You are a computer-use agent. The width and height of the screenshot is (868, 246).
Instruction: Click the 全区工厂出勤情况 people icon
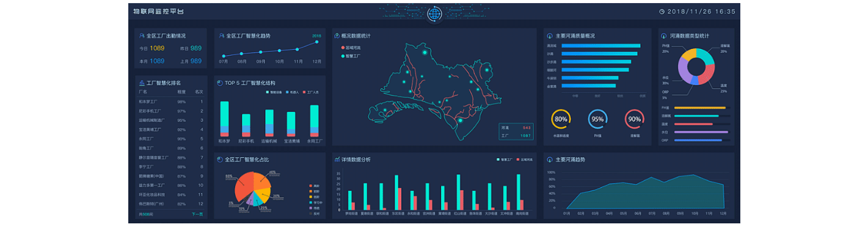pos(142,35)
